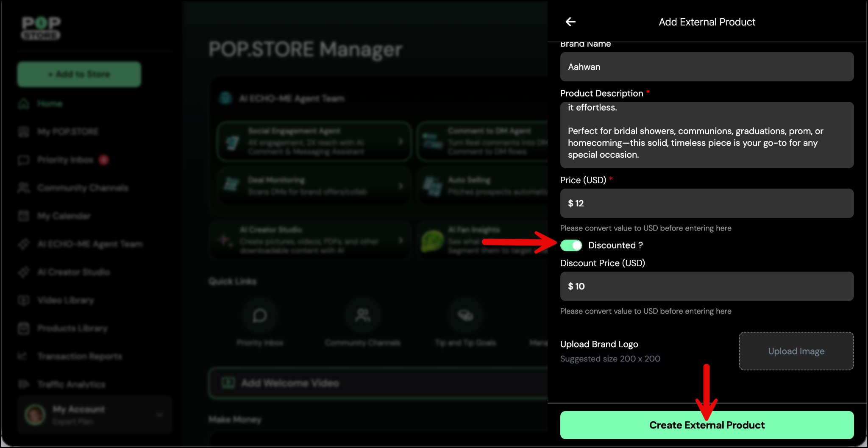Viewport: 868px width, 448px height.
Task: Go to Products Library in sidebar
Action: tap(72, 328)
